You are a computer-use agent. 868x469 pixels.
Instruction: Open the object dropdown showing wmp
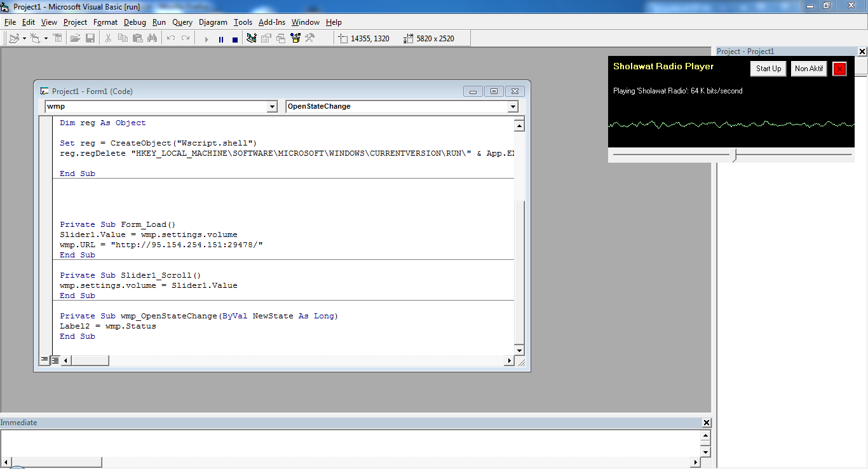tap(159, 106)
